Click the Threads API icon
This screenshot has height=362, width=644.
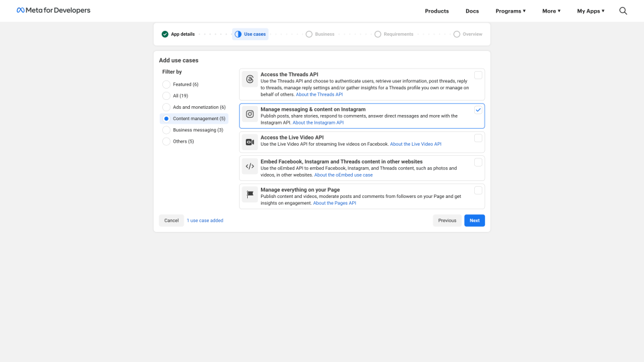[250, 79]
